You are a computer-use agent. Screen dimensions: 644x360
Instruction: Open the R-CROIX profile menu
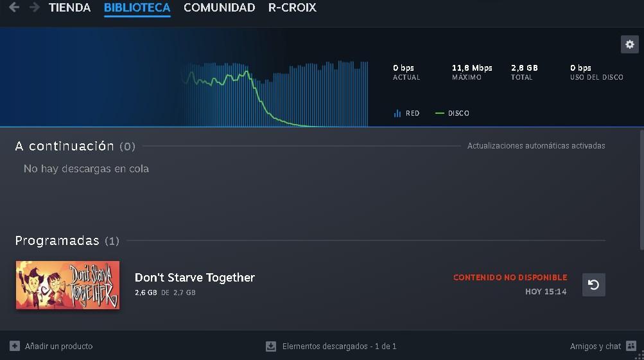click(292, 8)
